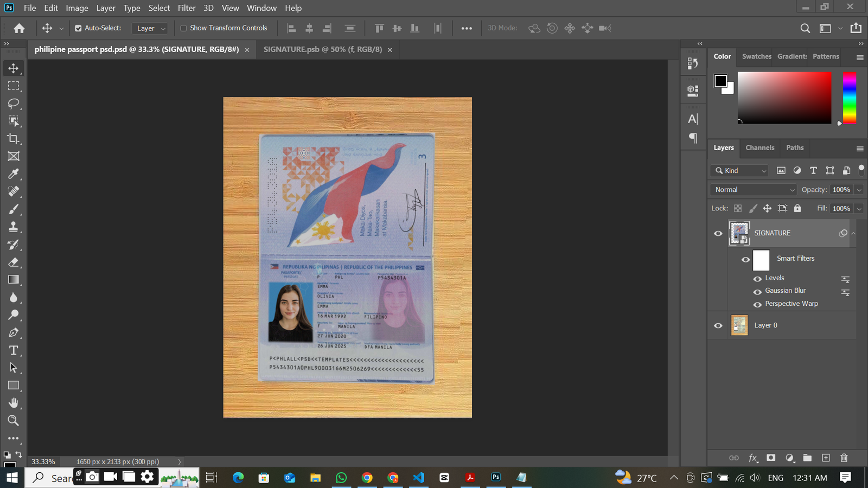Image resolution: width=868 pixels, height=488 pixels.
Task: Select the Dodge tool
Action: 14,315
